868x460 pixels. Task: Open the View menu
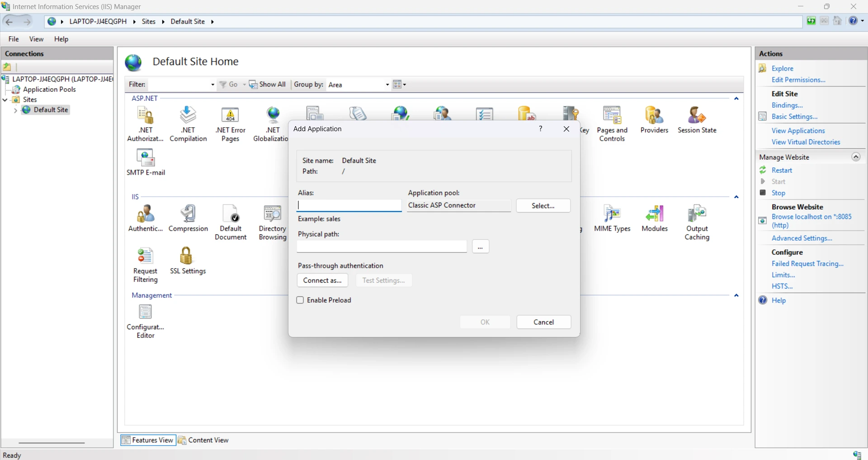point(36,39)
